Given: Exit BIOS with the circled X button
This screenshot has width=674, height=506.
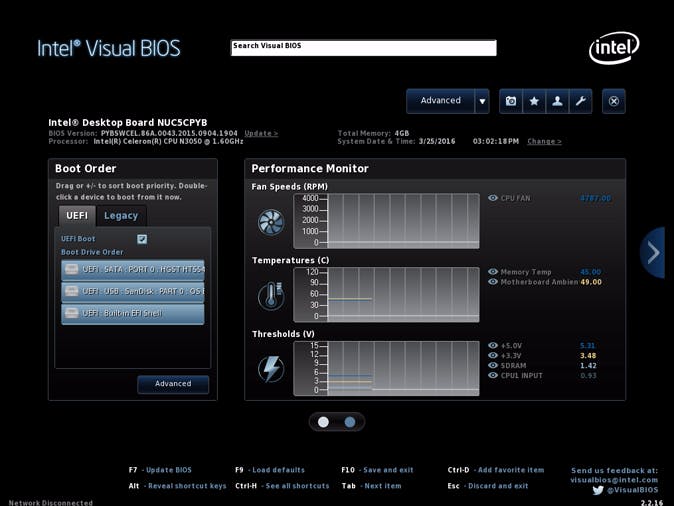Looking at the screenshot, I should tap(613, 101).
